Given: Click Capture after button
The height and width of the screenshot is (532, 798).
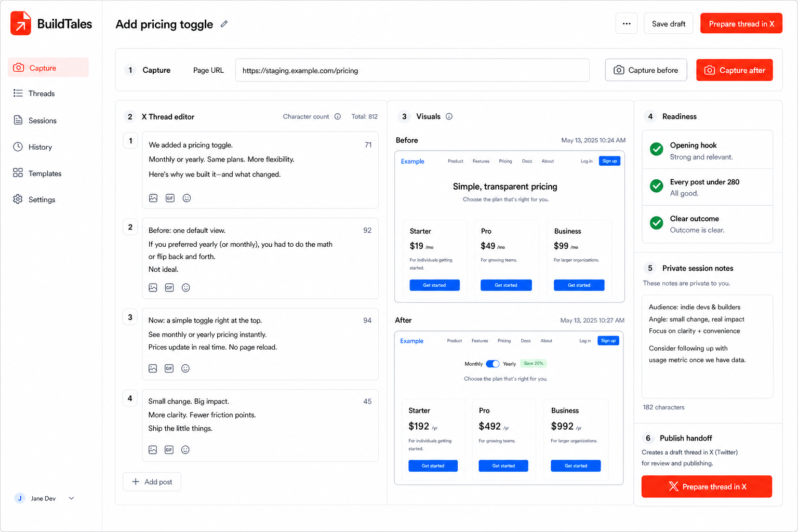Looking at the screenshot, I should pyautogui.click(x=735, y=70).
